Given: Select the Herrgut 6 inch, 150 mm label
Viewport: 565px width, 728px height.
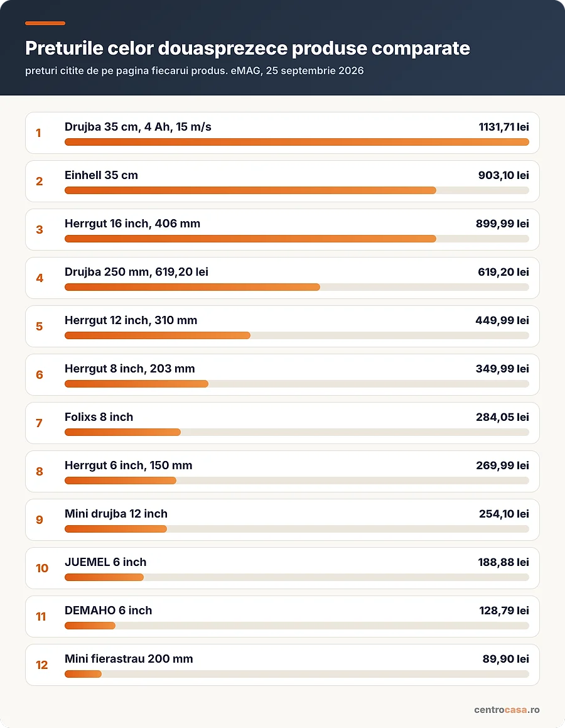Looking at the screenshot, I should click(x=129, y=465).
